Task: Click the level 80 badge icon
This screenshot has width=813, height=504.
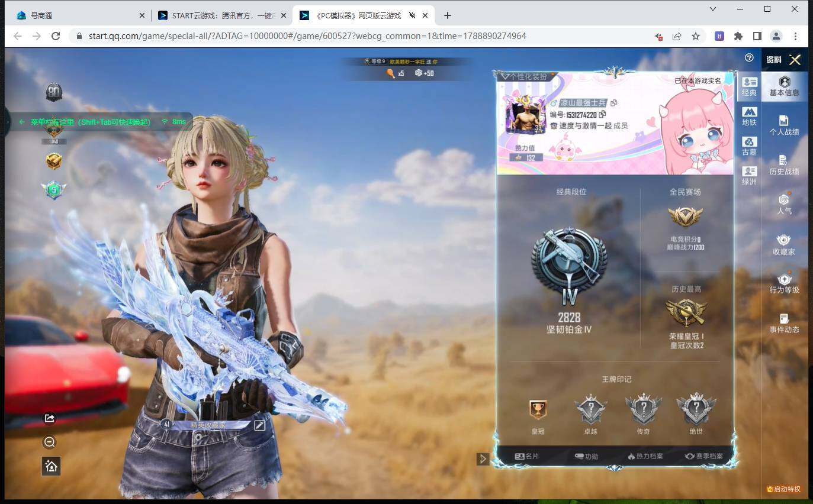Action: 54,92
